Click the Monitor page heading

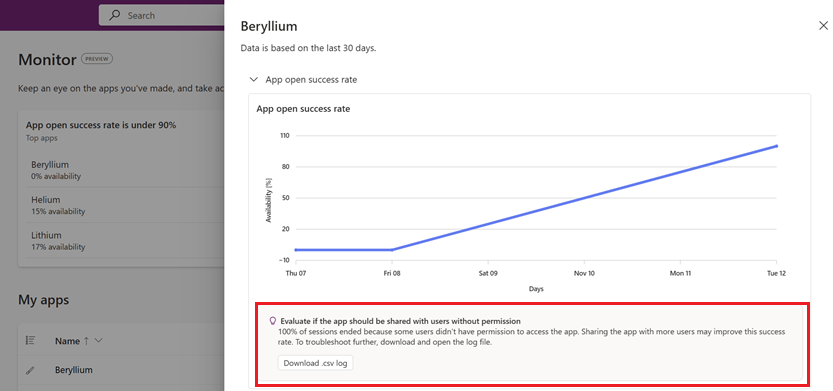[x=47, y=60]
